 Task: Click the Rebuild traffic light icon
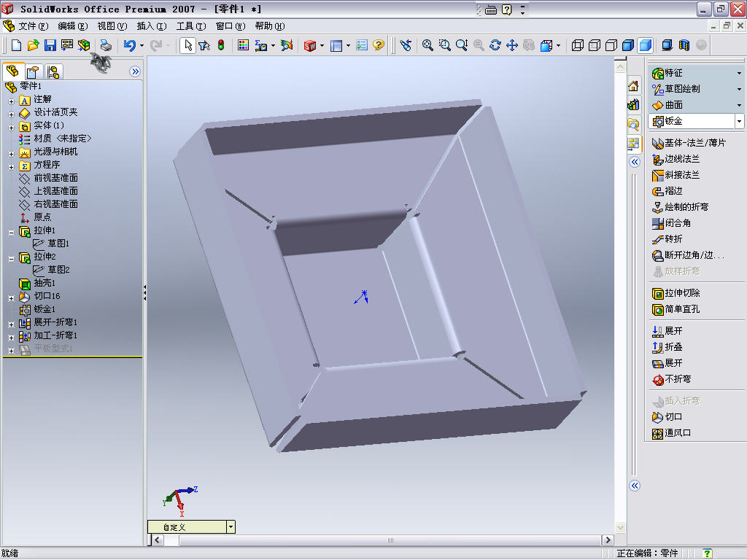(221, 45)
